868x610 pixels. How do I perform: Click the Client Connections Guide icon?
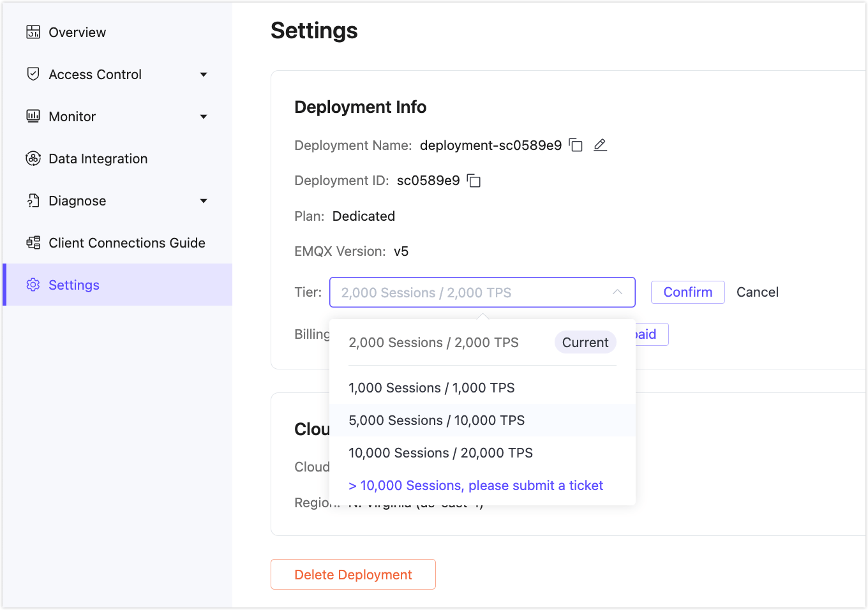pyautogui.click(x=33, y=243)
